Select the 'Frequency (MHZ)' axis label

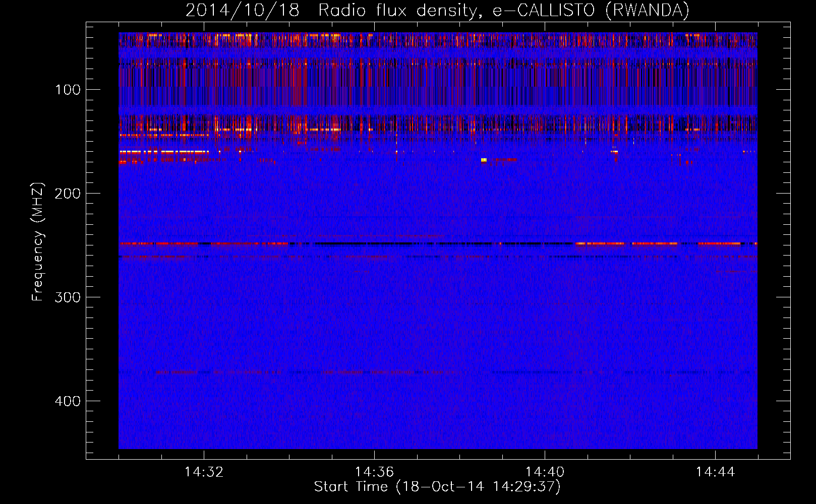pos(38,242)
